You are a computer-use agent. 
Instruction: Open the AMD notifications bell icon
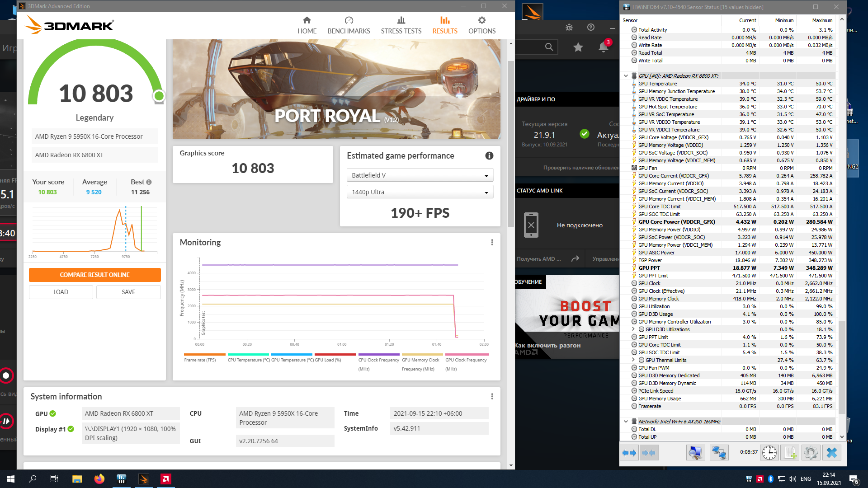tap(604, 47)
